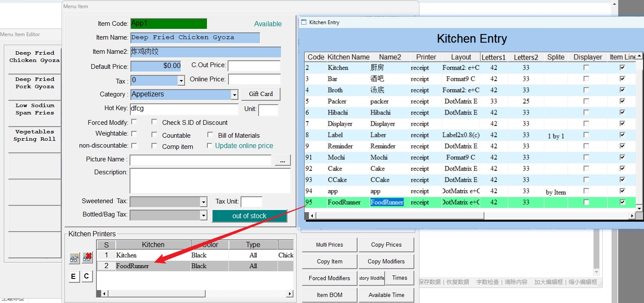Click the Available Time button
This screenshot has width=644, height=303.
(386, 295)
